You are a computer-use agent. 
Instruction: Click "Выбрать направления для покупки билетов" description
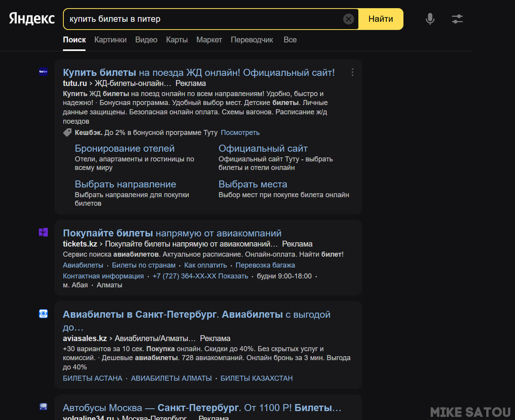point(132,199)
